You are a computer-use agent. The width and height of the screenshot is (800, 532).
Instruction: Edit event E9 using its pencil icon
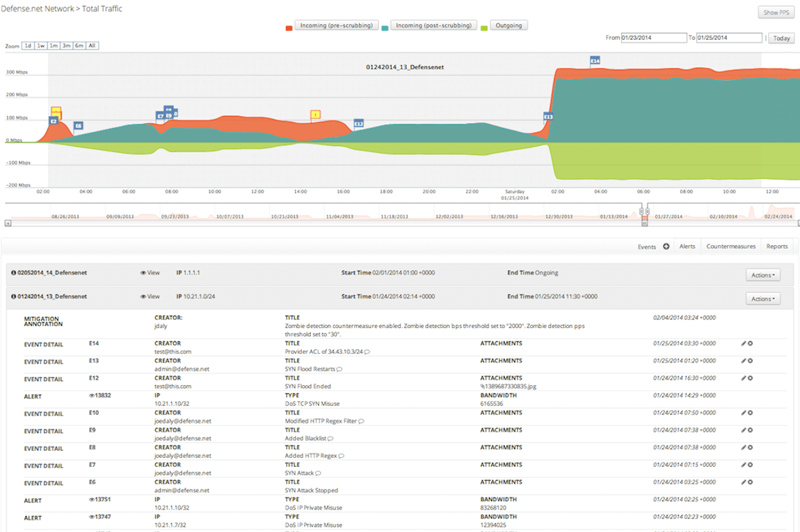click(744, 430)
